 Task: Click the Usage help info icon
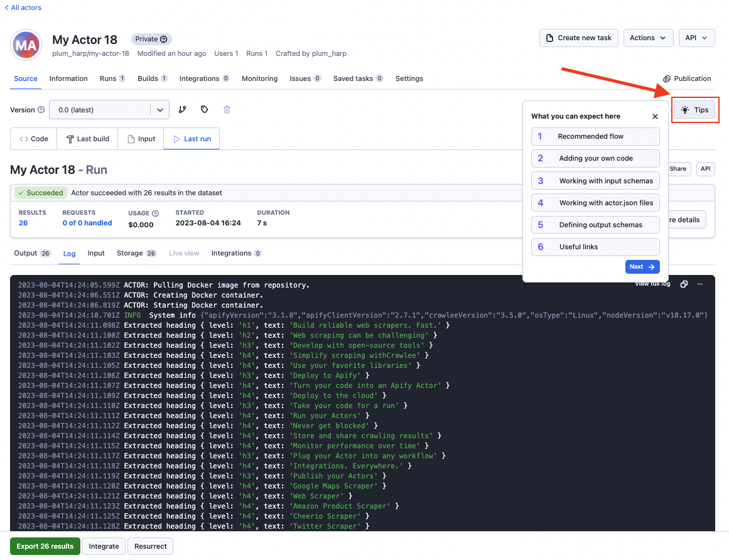pos(156,213)
